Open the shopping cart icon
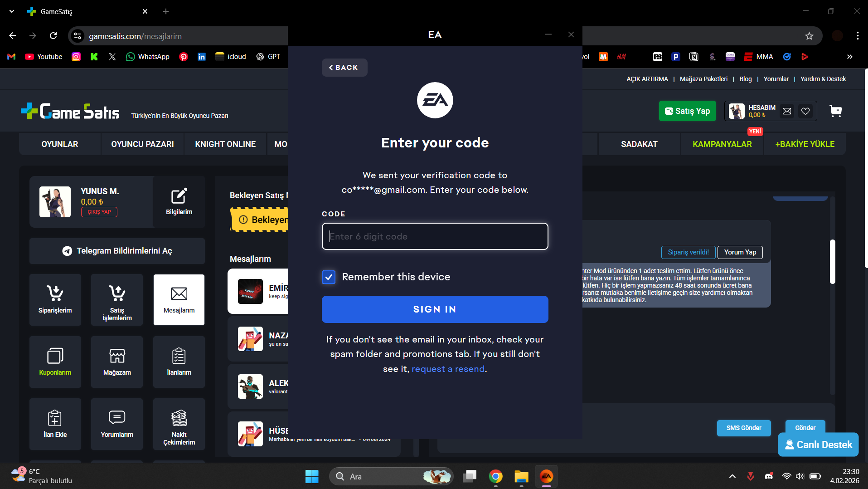The image size is (868, 489). click(835, 111)
